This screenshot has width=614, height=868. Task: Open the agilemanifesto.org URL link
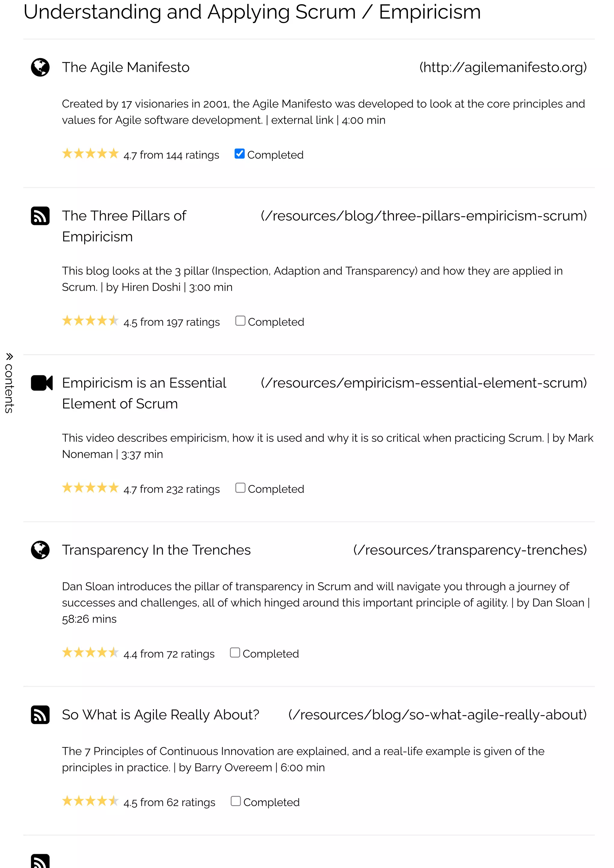pos(503,67)
